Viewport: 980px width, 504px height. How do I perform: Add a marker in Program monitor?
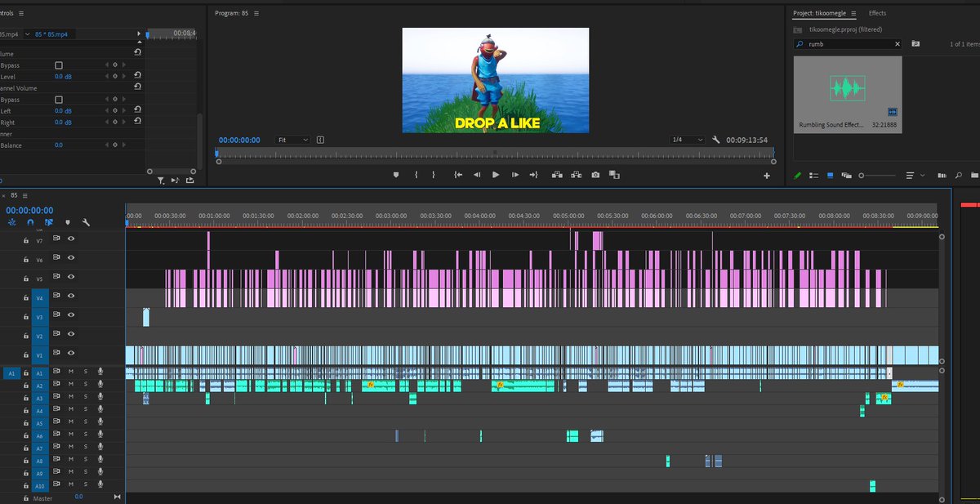pyautogui.click(x=396, y=175)
